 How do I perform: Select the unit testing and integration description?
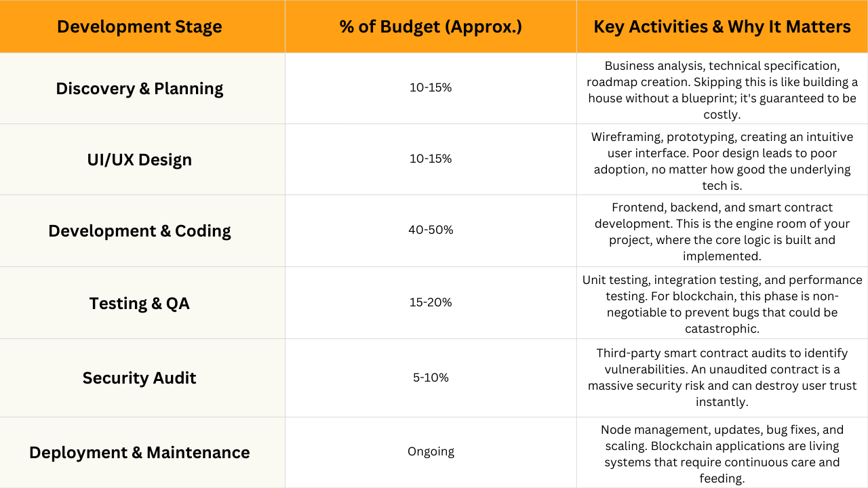coord(722,304)
